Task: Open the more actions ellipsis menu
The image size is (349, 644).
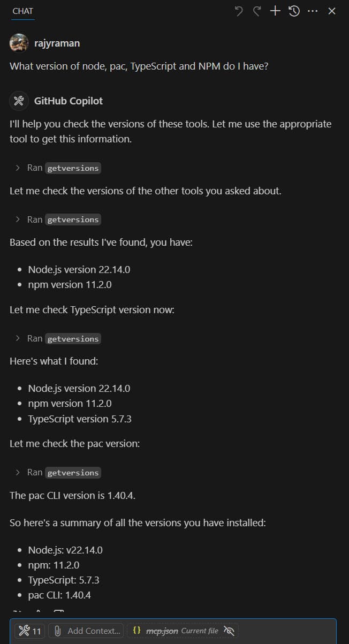Action: [313, 11]
